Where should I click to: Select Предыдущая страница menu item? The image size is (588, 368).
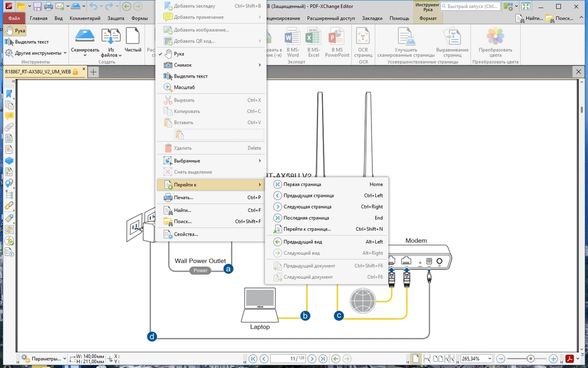[326, 195]
